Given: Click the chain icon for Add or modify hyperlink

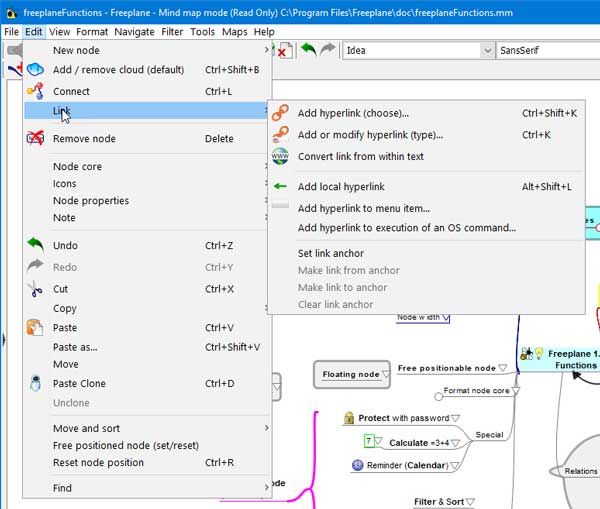Looking at the screenshot, I should tap(280, 135).
